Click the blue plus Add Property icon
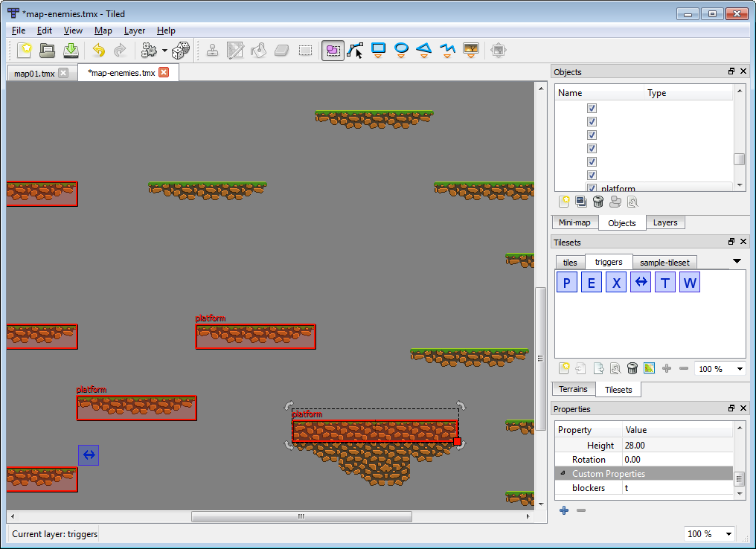Viewport: 756px width, 549px height. pyautogui.click(x=564, y=510)
